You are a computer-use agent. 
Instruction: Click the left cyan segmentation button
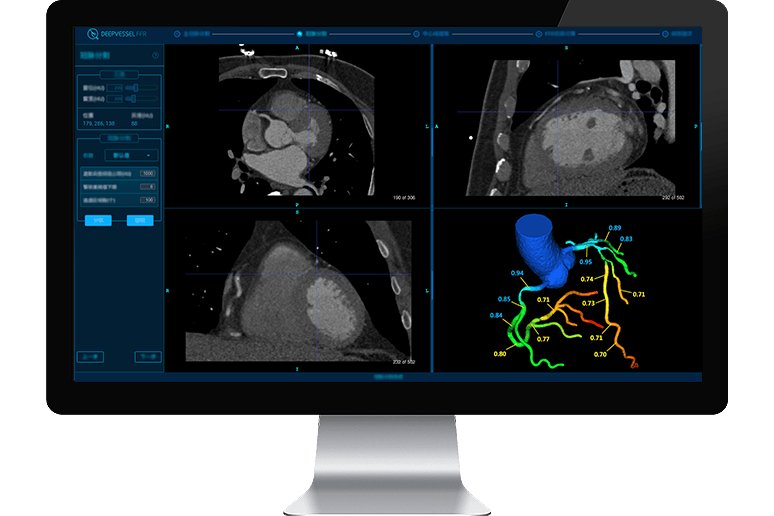tap(98, 220)
